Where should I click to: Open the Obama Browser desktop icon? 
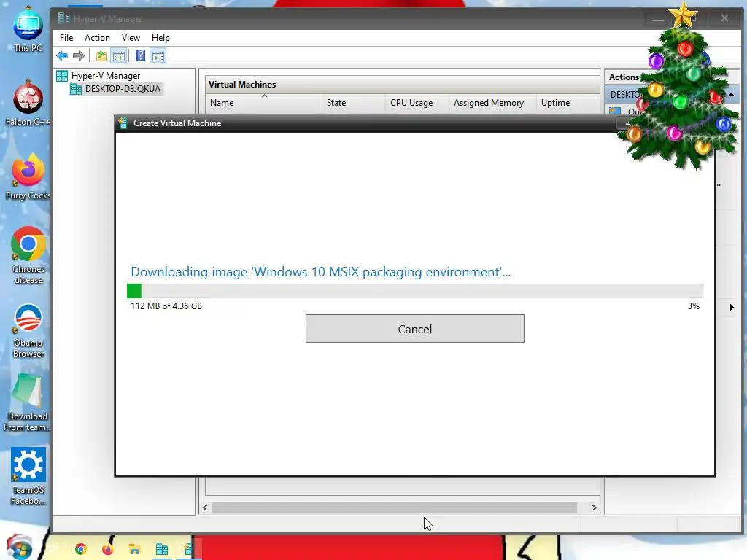tap(28, 330)
